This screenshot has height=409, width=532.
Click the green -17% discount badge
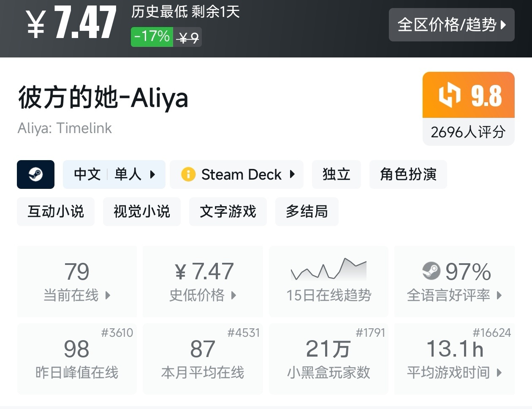[x=152, y=37]
